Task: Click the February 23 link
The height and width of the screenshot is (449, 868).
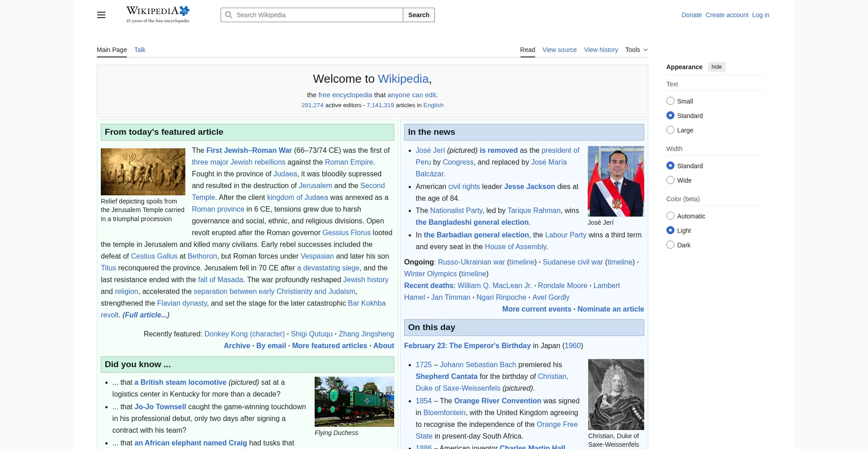Action: (x=425, y=345)
